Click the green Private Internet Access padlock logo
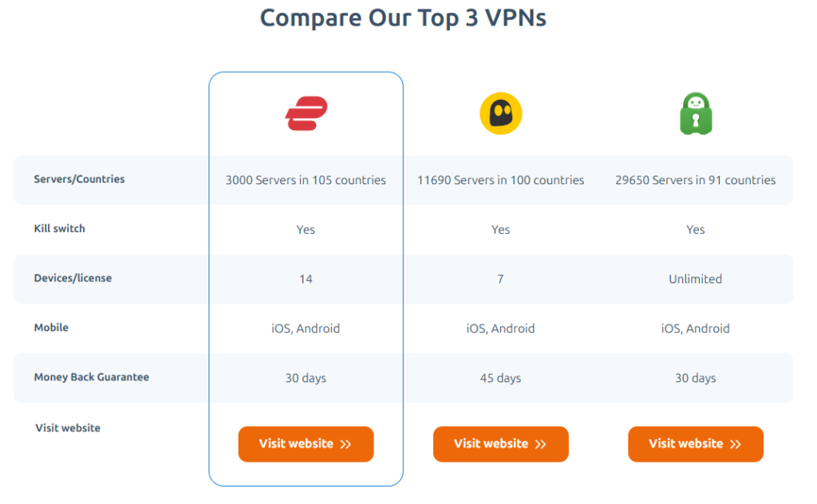 pyautogui.click(x=695, y=113)
